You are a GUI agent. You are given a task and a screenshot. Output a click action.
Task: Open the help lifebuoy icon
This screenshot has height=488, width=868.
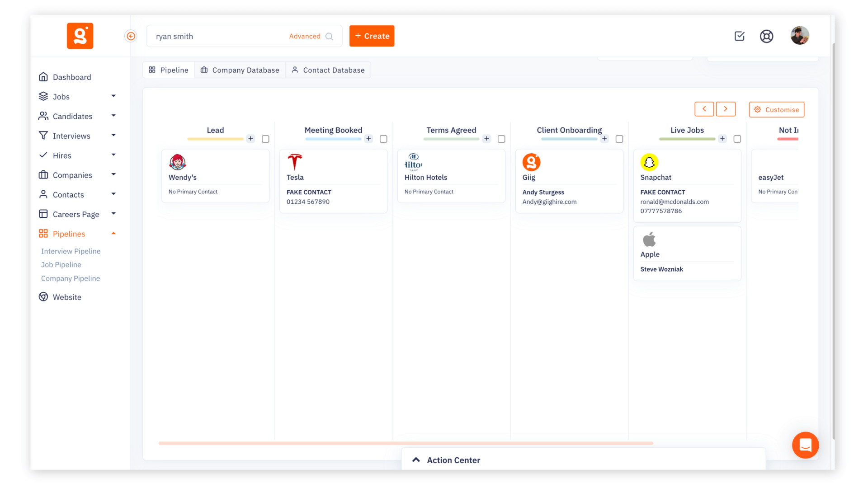pos(767,36)
